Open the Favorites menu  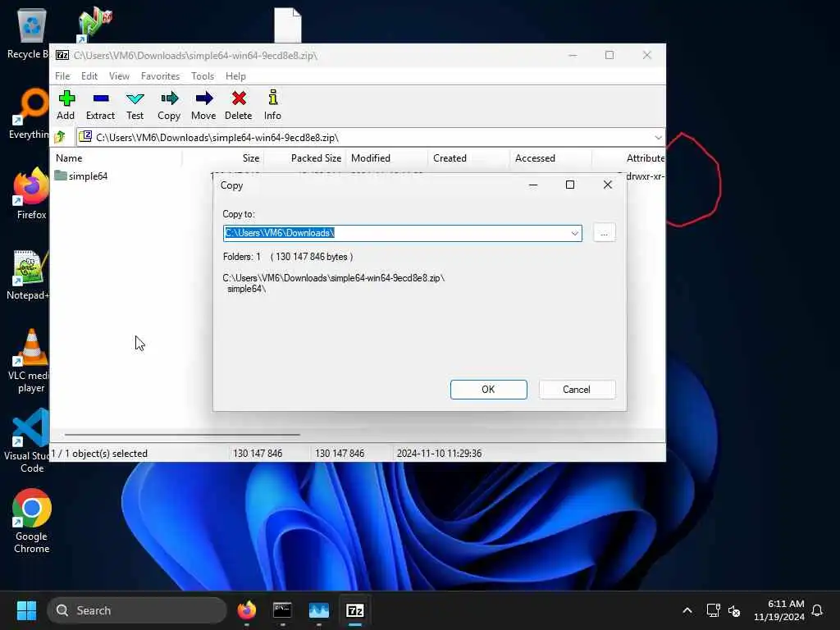160,76
